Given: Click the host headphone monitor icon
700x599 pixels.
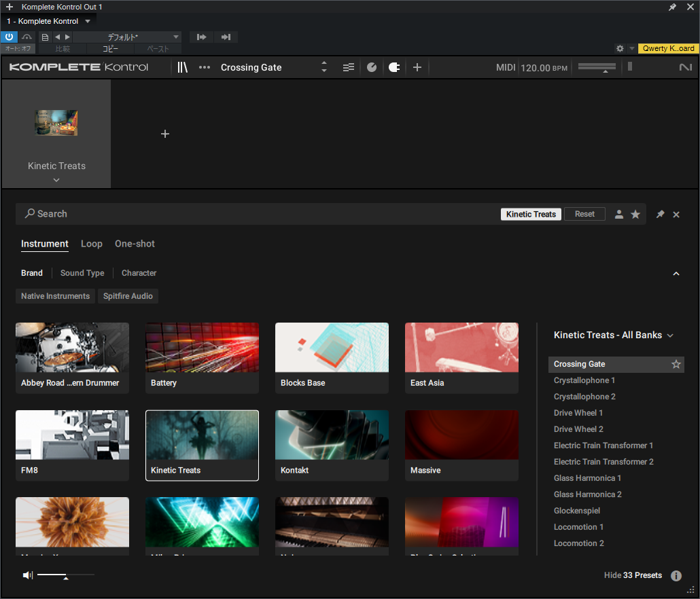Looking at the screenshot, I should [27, 37].
